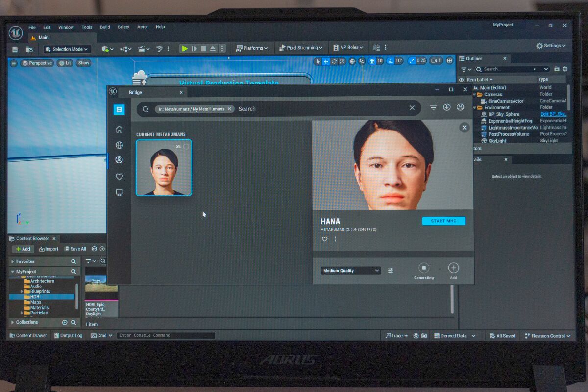Activate the Translate move gizmo tool
The height and width of the screenshot is (392, 588).
[326, 61]
